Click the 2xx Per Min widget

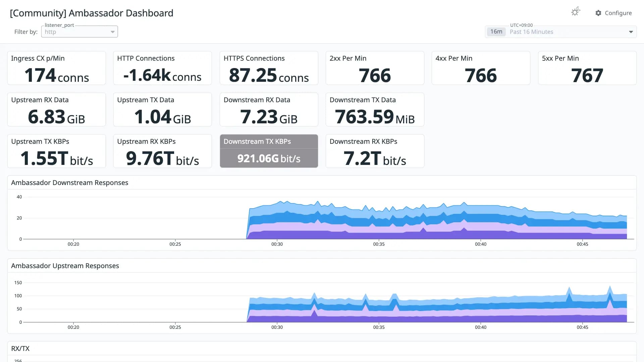tap(375, 68)
